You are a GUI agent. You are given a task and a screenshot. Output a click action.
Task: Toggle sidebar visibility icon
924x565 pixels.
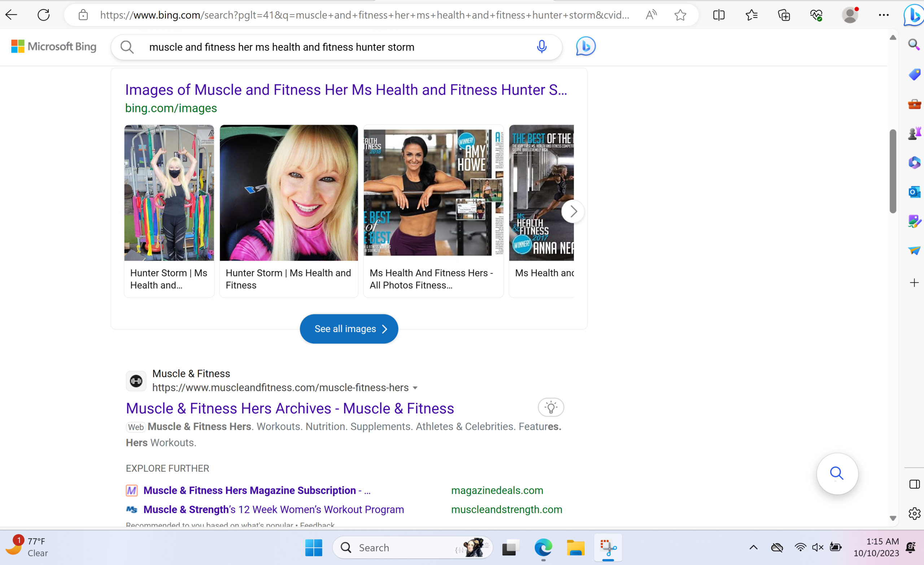[x=914, y=484]
